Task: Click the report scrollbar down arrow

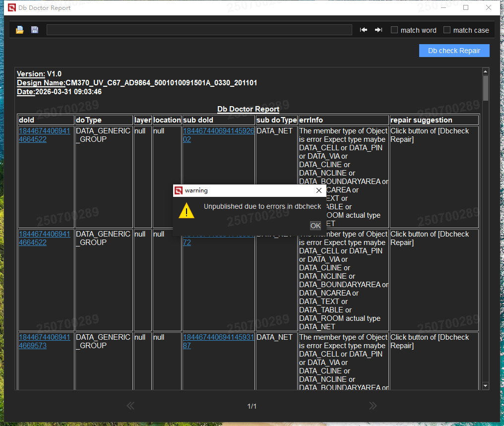Action: 486,386
